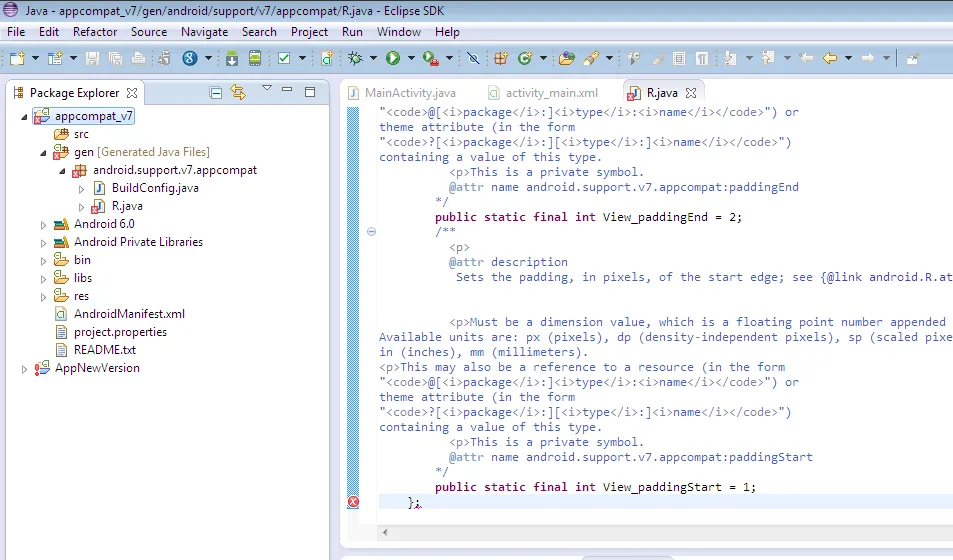Screen dimensions: 953x560
Task: Click the green Run button icon
Action: (393, 58)
